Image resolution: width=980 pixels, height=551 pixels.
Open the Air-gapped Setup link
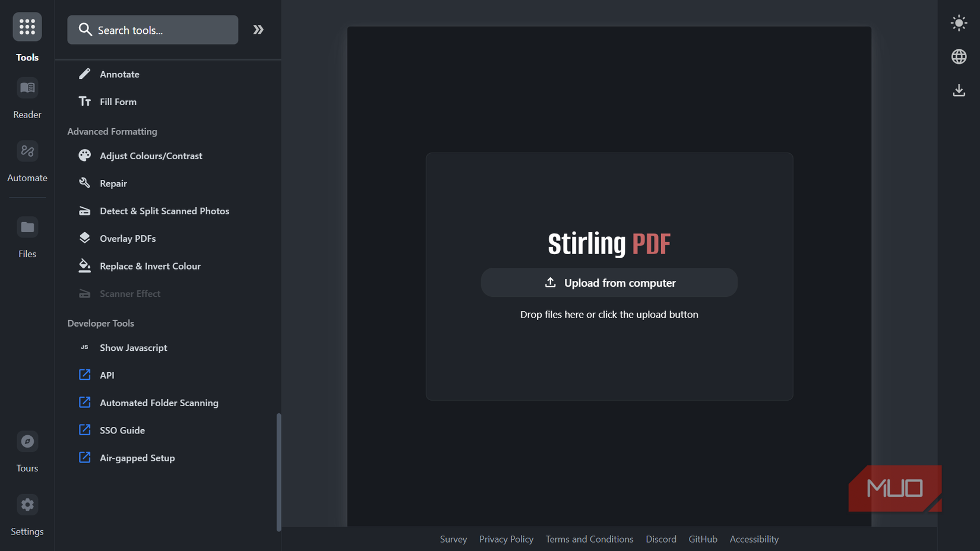pyautogui.click(x=137, y=458)
